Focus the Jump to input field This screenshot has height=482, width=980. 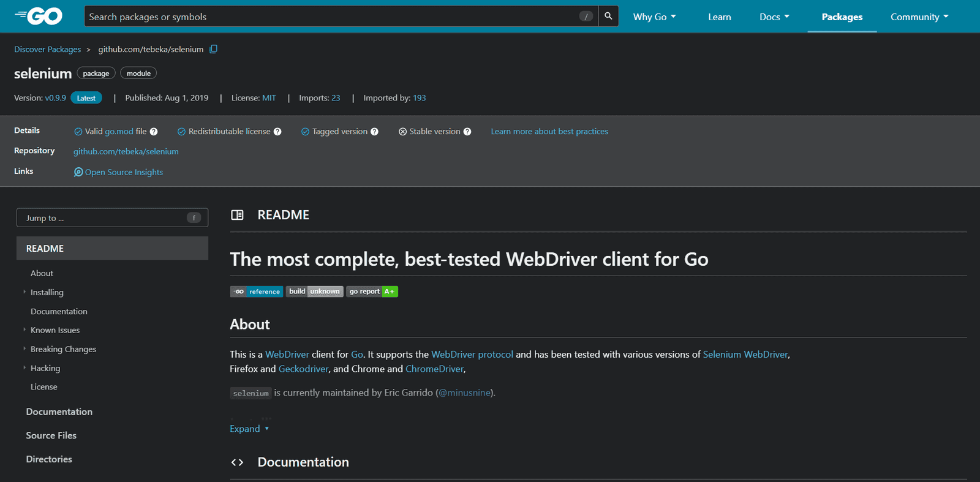[x=112, y=218]
